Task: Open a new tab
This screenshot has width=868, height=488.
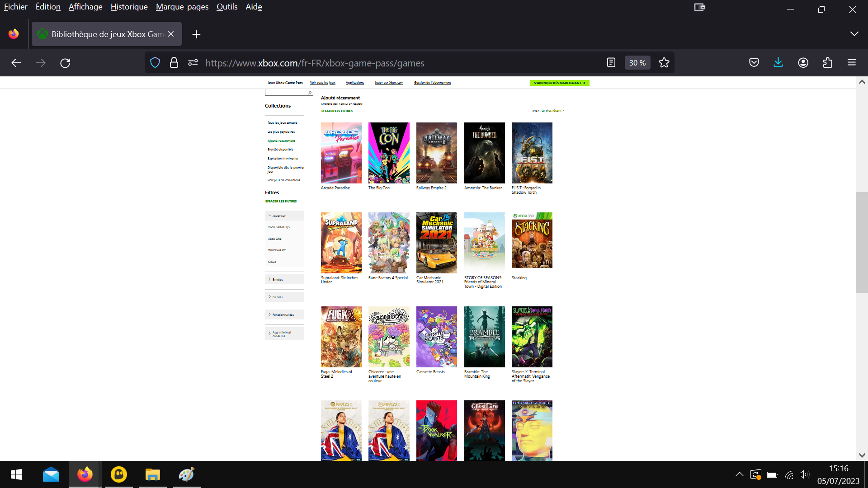Action: tap(196, 34)
